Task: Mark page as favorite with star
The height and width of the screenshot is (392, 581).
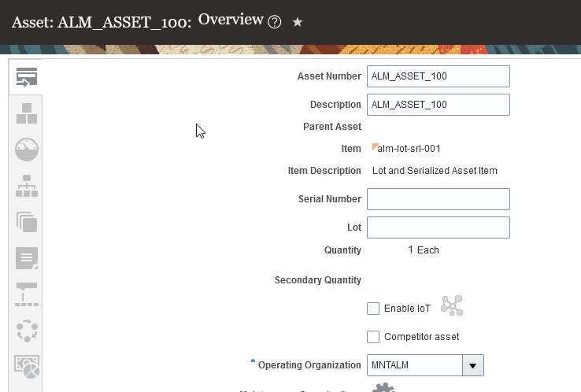Action: tap(298, 22)
